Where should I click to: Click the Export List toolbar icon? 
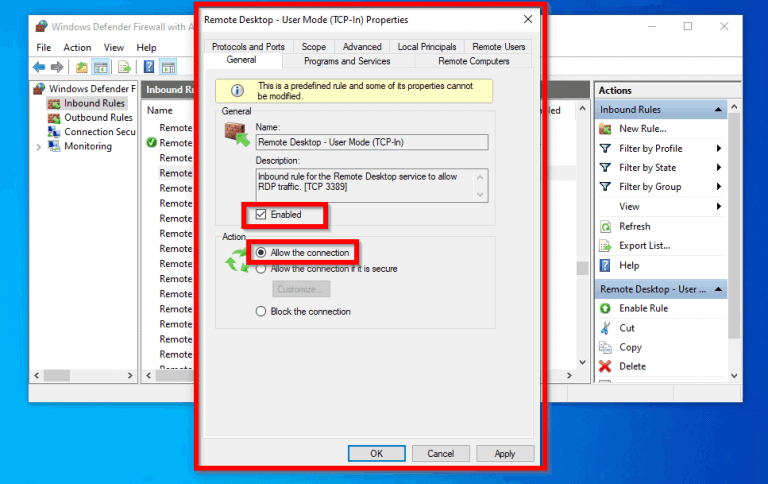click(x=125, y=67)
